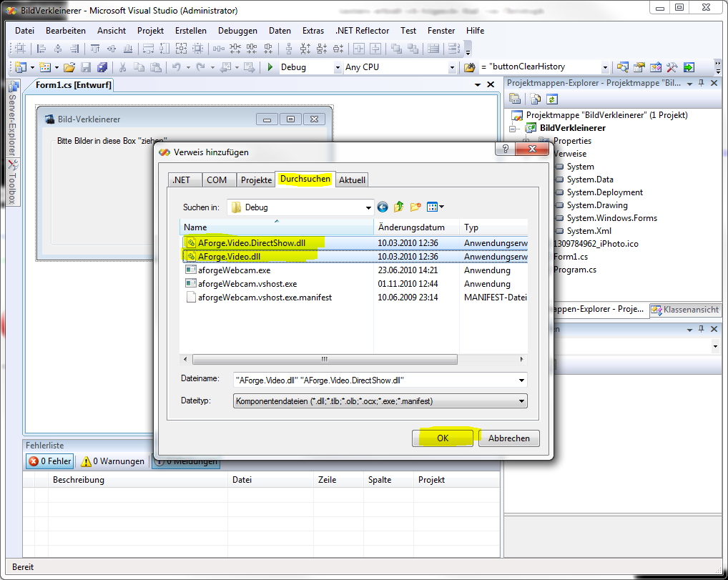
Task: Open the view menu icon in file dialog
Action: [435, 207]
